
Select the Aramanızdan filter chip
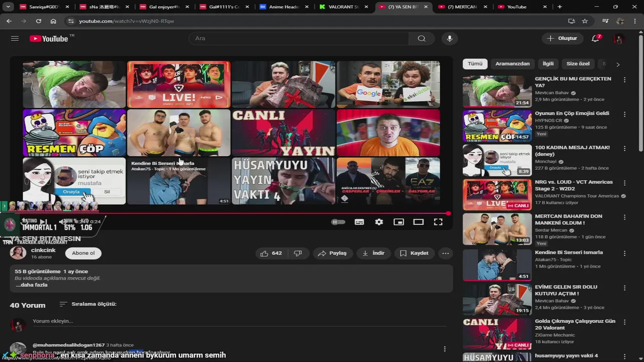pyautogui.click(x=512, y=64)
